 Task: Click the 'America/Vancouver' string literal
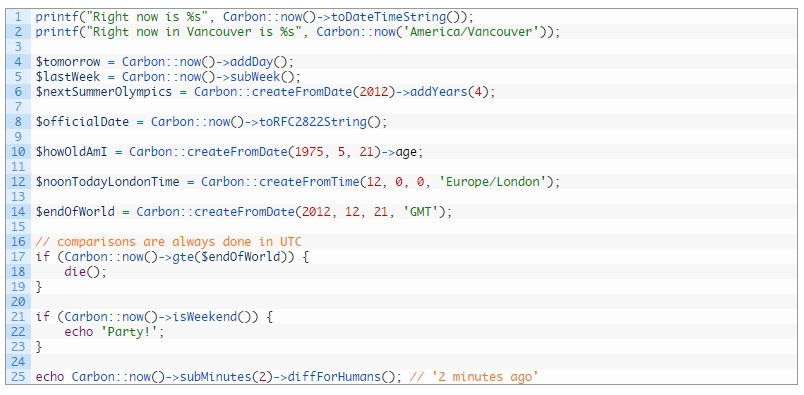[x=474, y=32]
